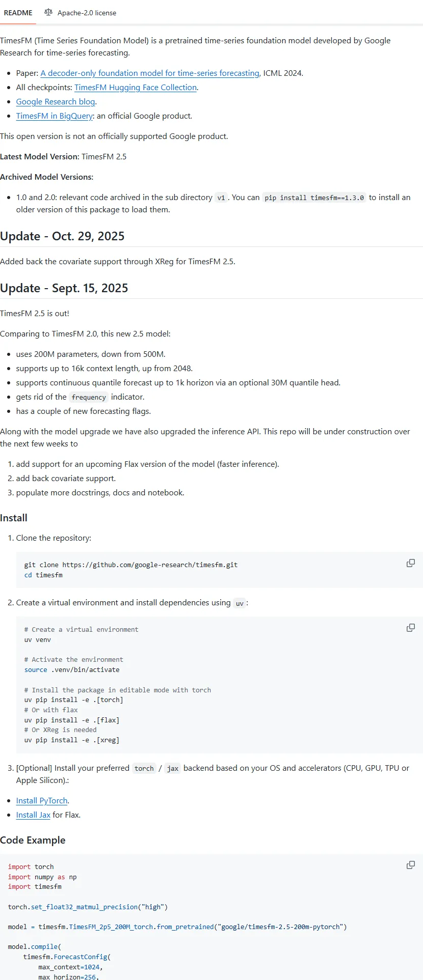Open TimesFM Hugging Face Collection link

(x=136, y=88)
